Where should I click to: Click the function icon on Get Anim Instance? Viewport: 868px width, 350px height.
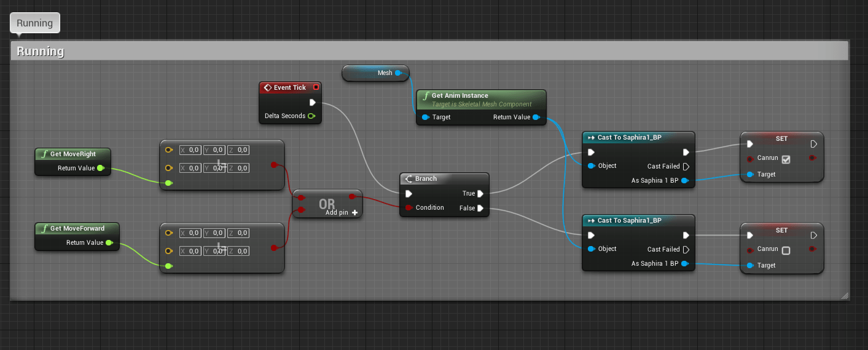pyautogui.click(x=426, y=96)
